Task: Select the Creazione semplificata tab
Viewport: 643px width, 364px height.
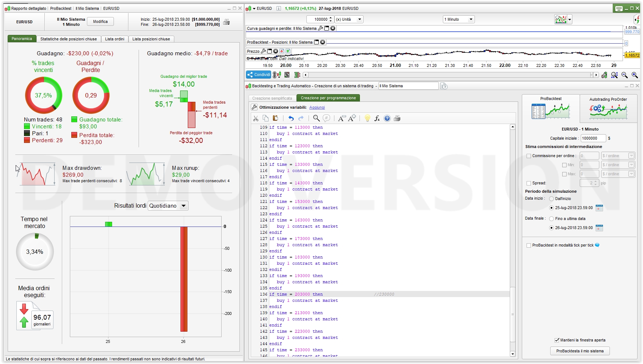Action: [272, 98]
